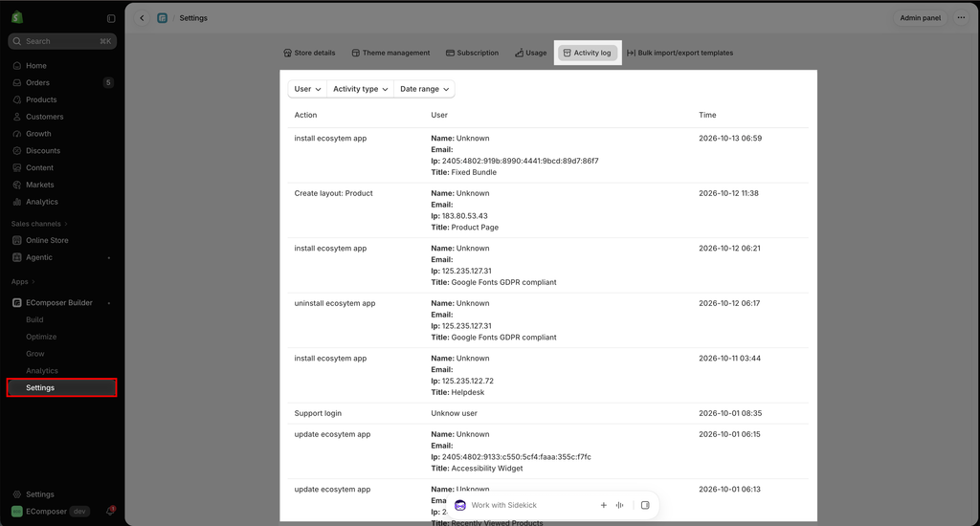The height and width of the screenshot is (526, 980).
Task: Go back with the back arrow
Action: (x=142, y=18)
